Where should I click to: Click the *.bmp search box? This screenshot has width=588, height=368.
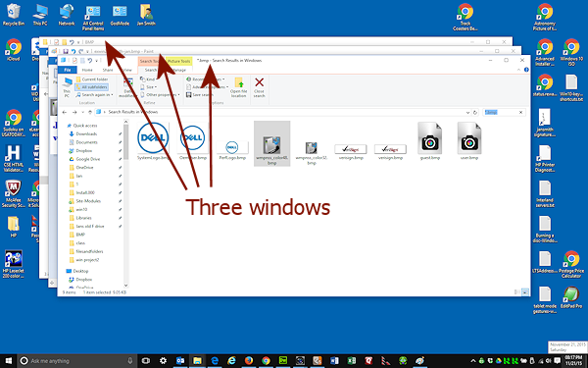[500, 112]
